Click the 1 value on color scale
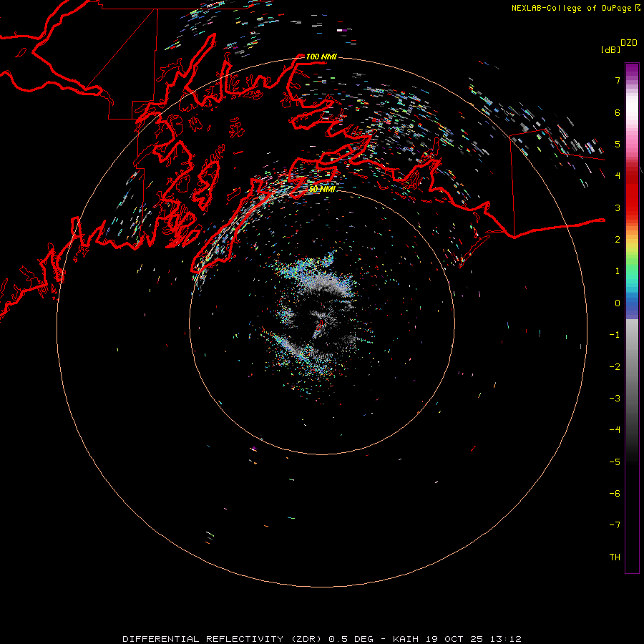Screen dimensions: 644x644 (618, 271)
